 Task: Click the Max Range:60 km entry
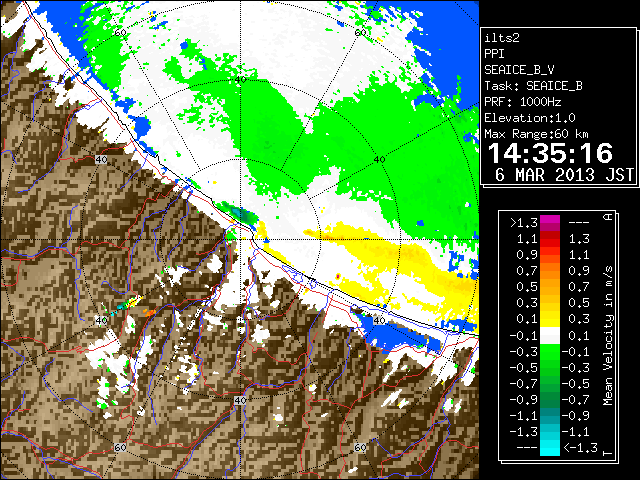point(536,134)
